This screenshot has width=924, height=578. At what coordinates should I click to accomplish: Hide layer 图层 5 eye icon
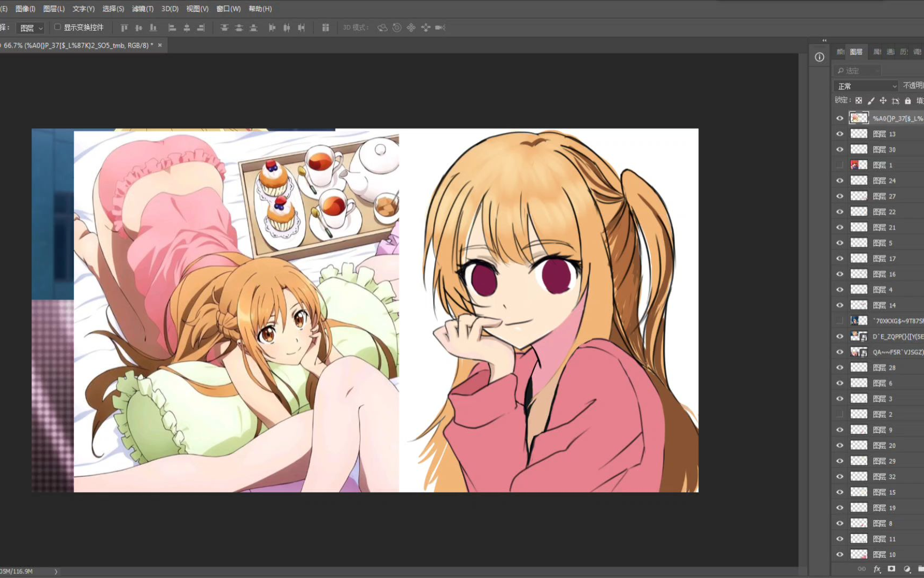coord(840,243)
